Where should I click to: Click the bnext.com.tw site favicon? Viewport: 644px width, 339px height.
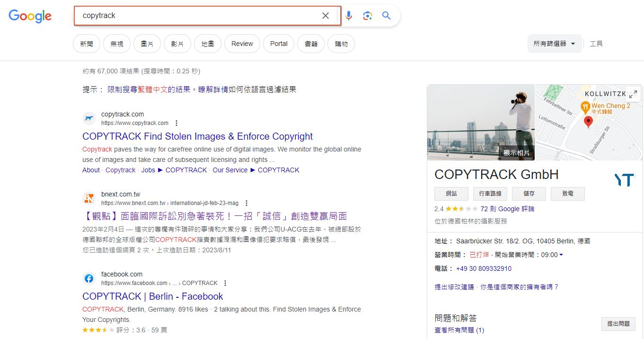click(88, 198)
